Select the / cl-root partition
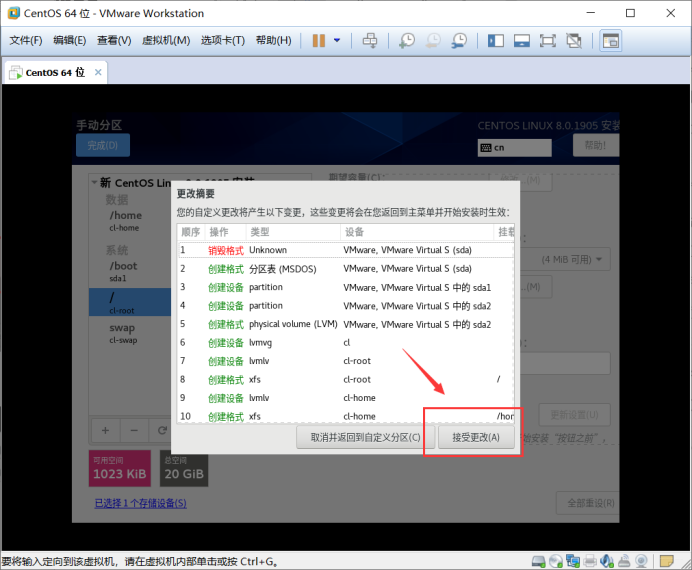Viewport: 692px width, 570px height. pos(130,302)
